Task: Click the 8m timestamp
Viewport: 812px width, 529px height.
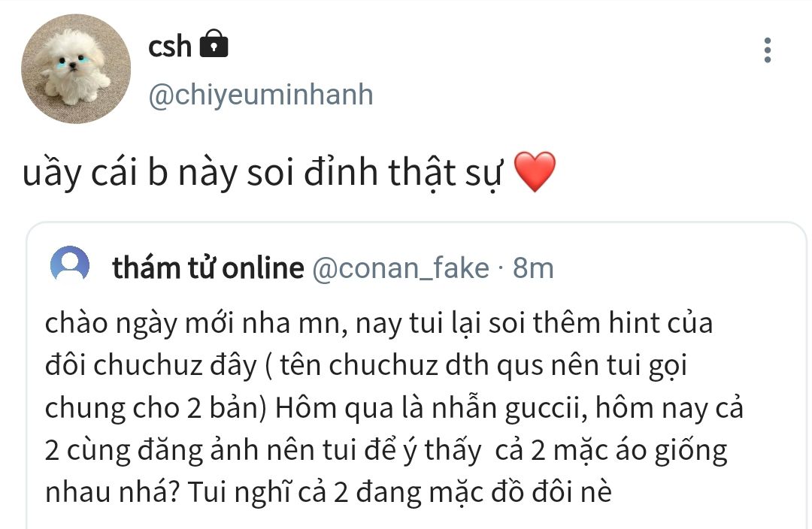Action: click(533, 268)
